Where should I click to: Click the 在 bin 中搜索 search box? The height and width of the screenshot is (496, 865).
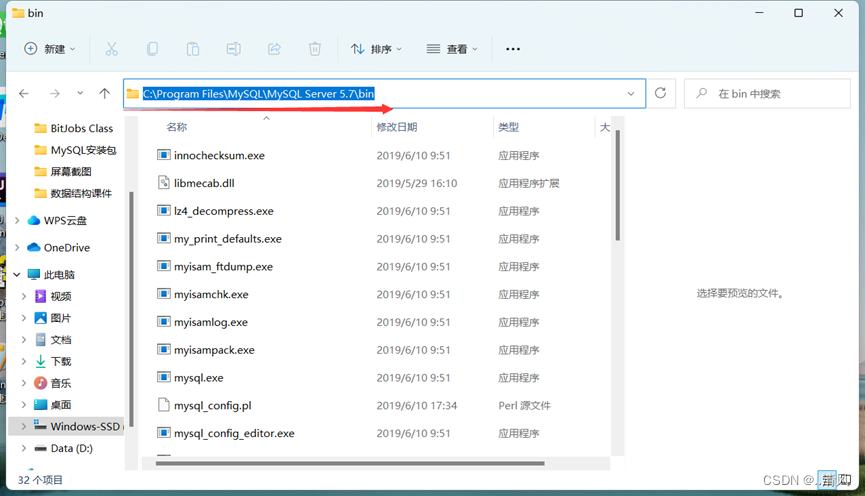[x=767, y=94]
